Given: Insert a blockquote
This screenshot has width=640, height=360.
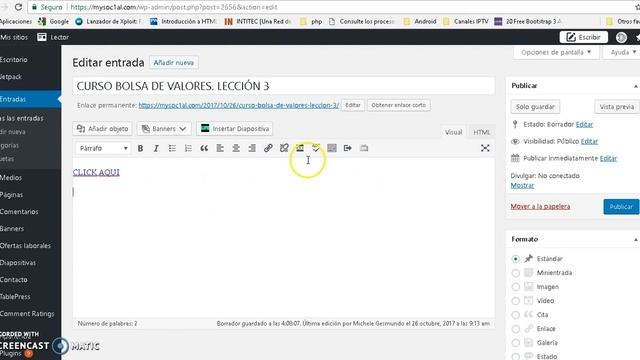Looking at the screenshot, I should point(204,148).
